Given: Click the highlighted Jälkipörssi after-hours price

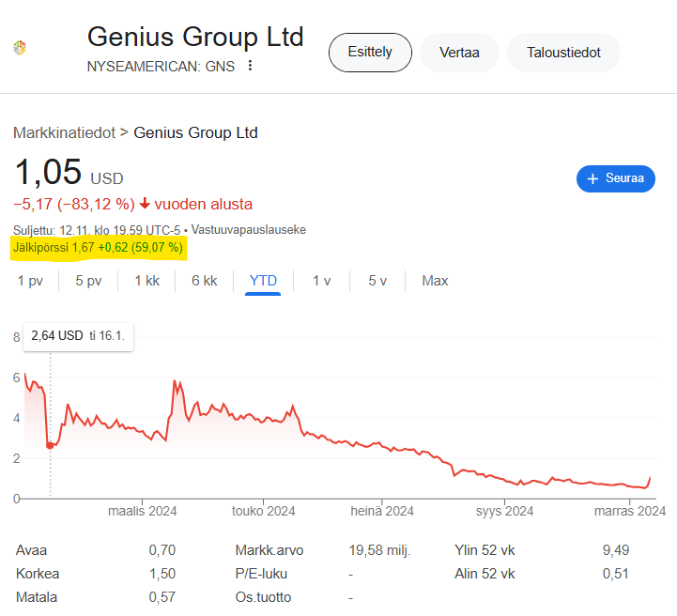Looking at the screenshot, I should coord(98,248).
